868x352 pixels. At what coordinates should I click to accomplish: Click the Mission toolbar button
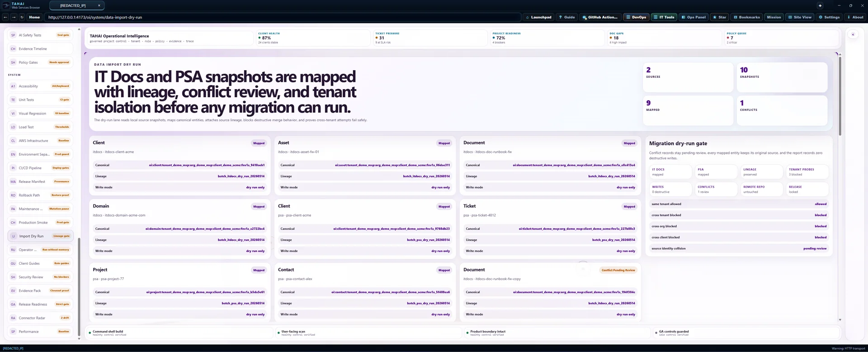pos(774,17)
